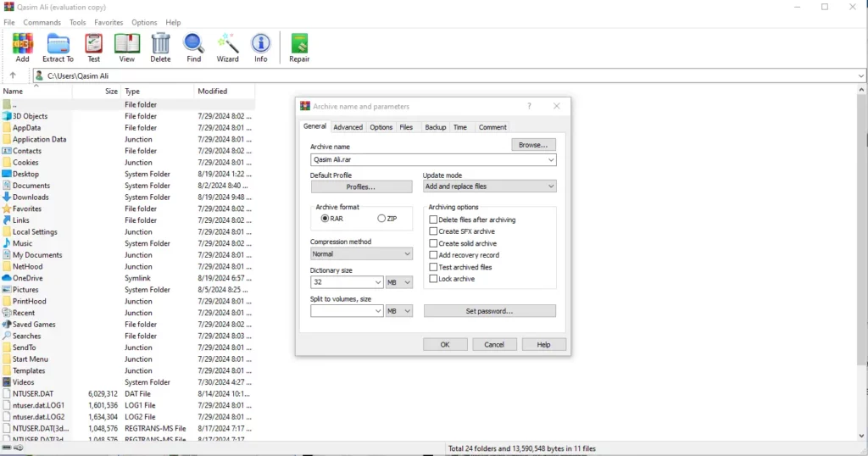Click the Saved Games icon

pyautogui.click(x=7, y=325)
